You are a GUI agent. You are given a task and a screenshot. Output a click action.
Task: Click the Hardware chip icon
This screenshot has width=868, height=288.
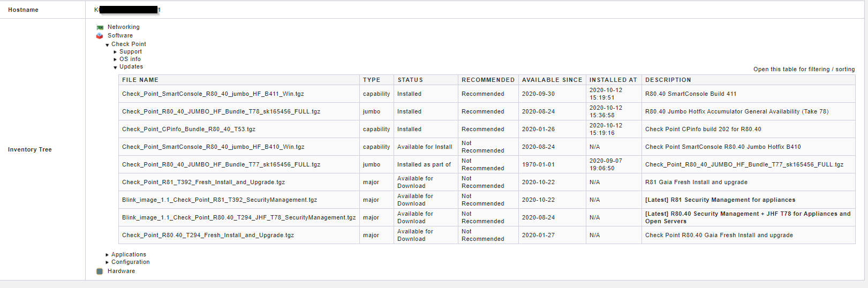(x=100, y=271)
